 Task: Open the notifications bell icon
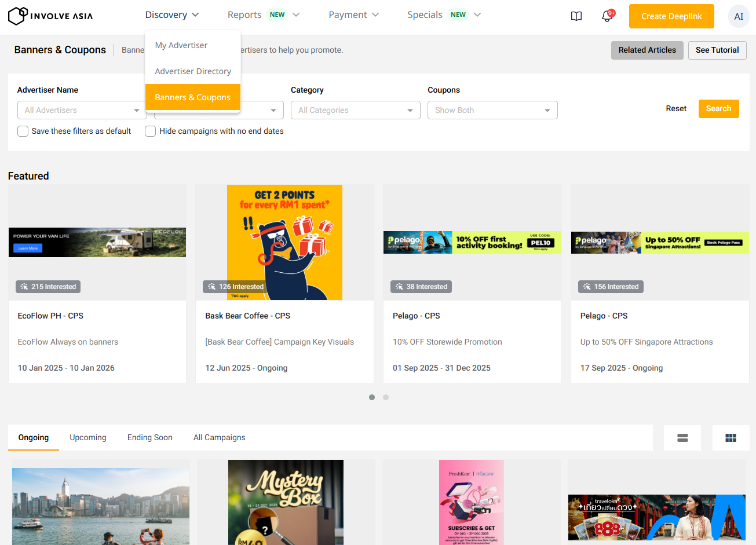pyautogui.click(x=607, y=16)
